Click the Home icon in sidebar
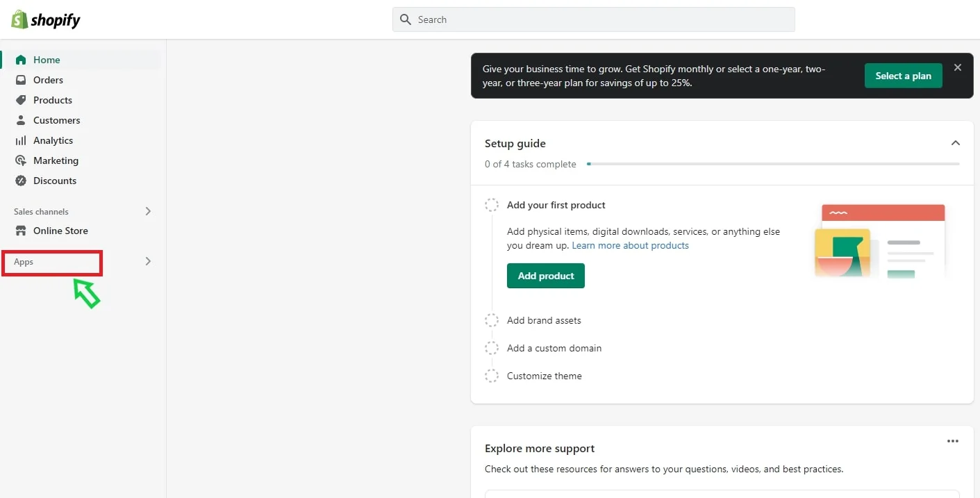Screen dimensions: 980x498 [x=21, y=60]
